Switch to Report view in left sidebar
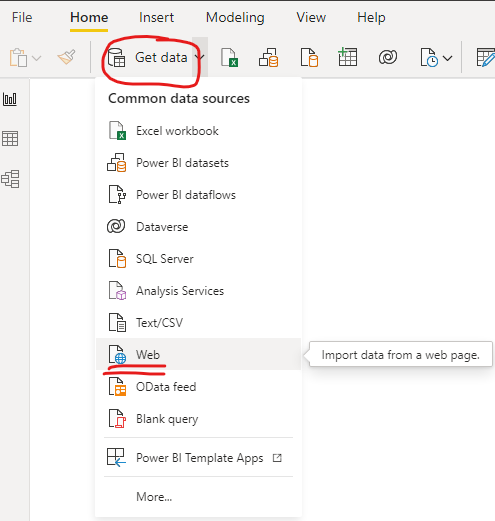The image size is (495, 521). 10,99
